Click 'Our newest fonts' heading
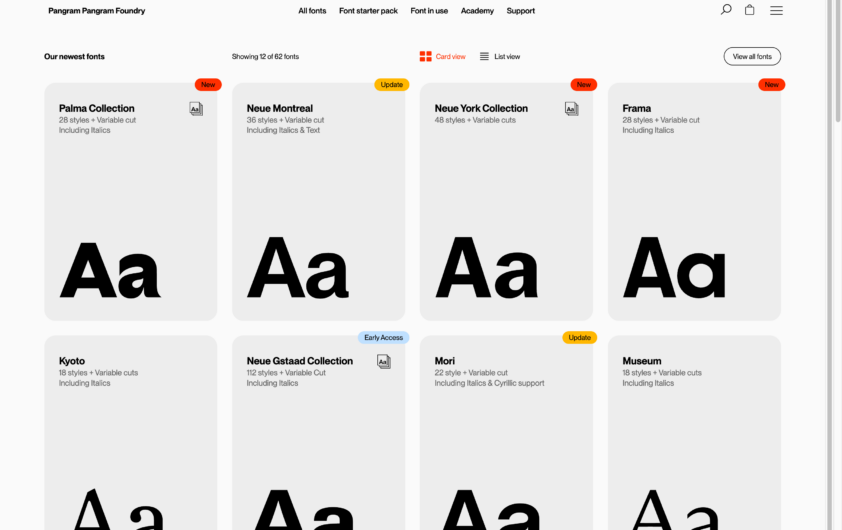The image size is (842, 530). 74,56
